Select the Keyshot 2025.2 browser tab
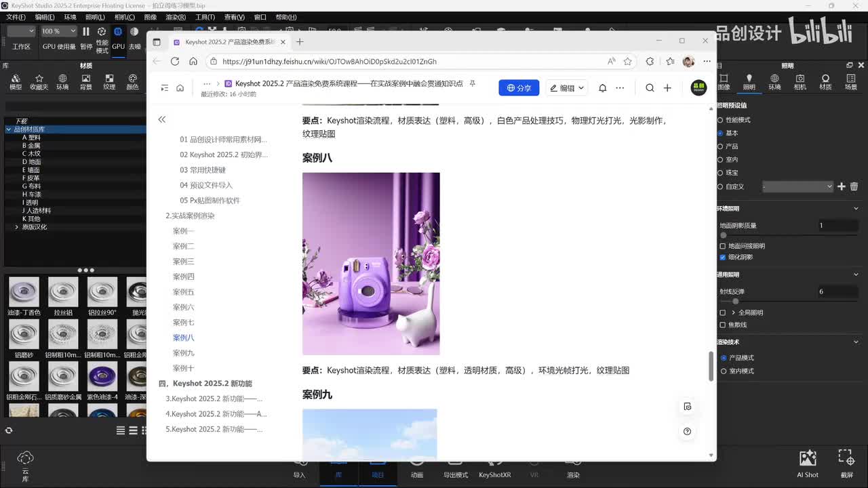Image resolution: width=868 pixels, height=488 pixels. [x=229, y=41]
